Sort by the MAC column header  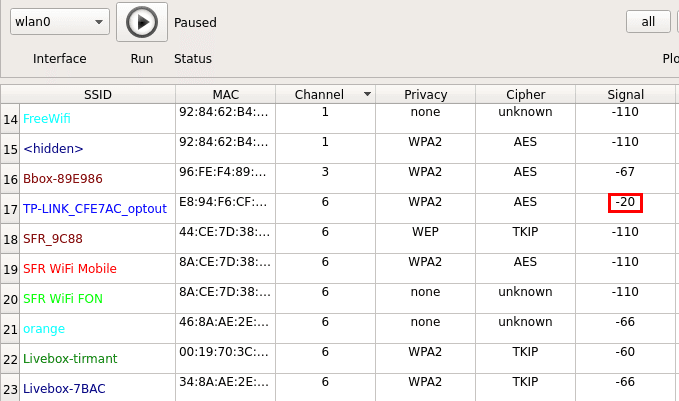click(x=226, y=94)
